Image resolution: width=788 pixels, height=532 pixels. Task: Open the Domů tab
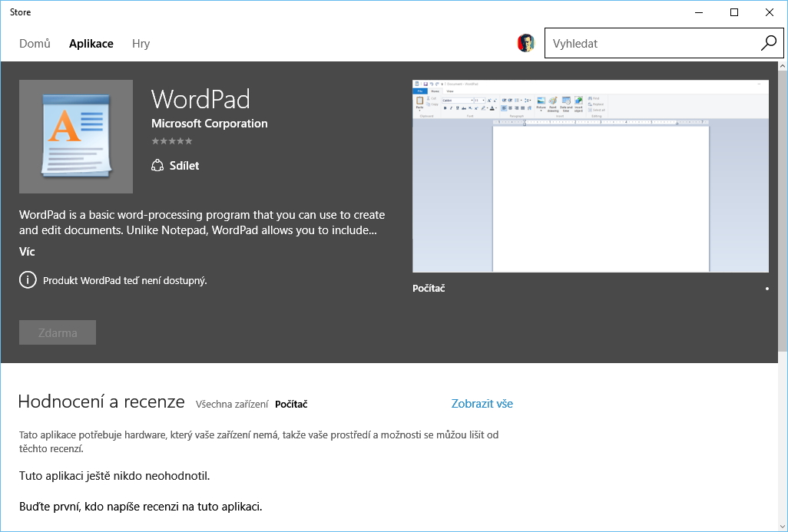(35, 44)
